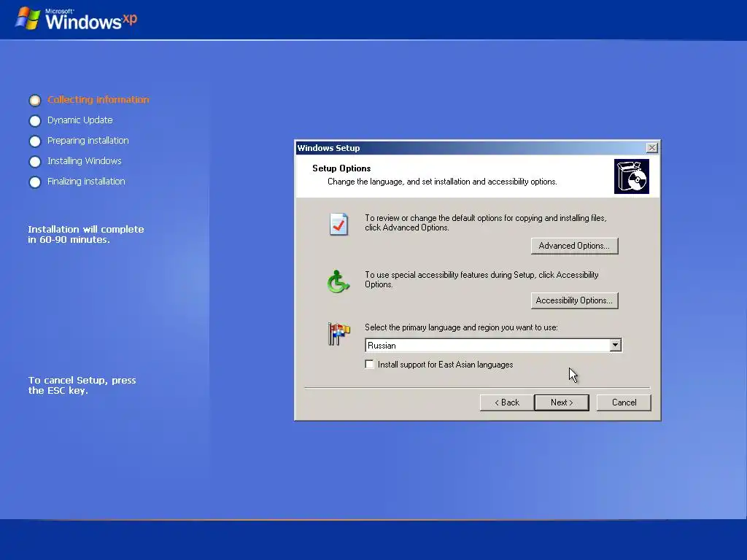Click 'To review or change the default options' description
The width and height of the screenshot is (747, 560).
click(485, 223)
